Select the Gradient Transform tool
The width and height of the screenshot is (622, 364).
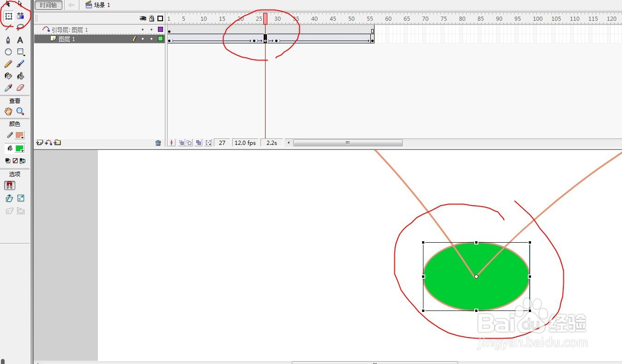[x=20, y=16]
